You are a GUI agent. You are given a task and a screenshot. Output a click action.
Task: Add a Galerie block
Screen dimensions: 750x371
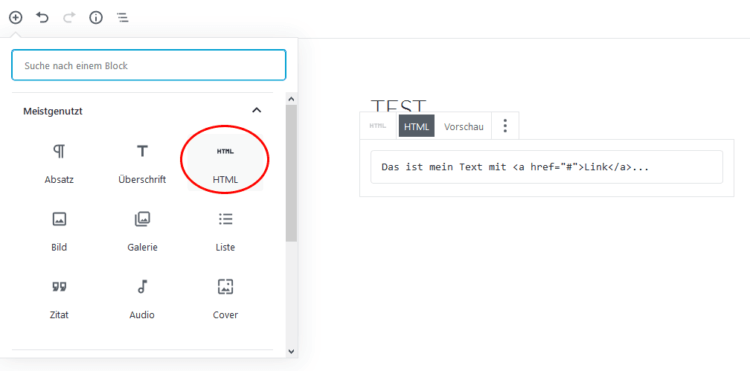(x=142, y=231)
